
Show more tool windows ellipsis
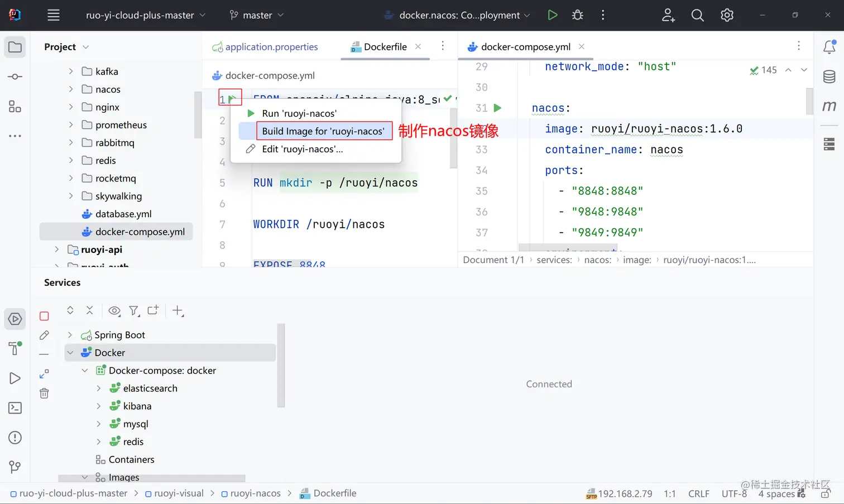15,136
